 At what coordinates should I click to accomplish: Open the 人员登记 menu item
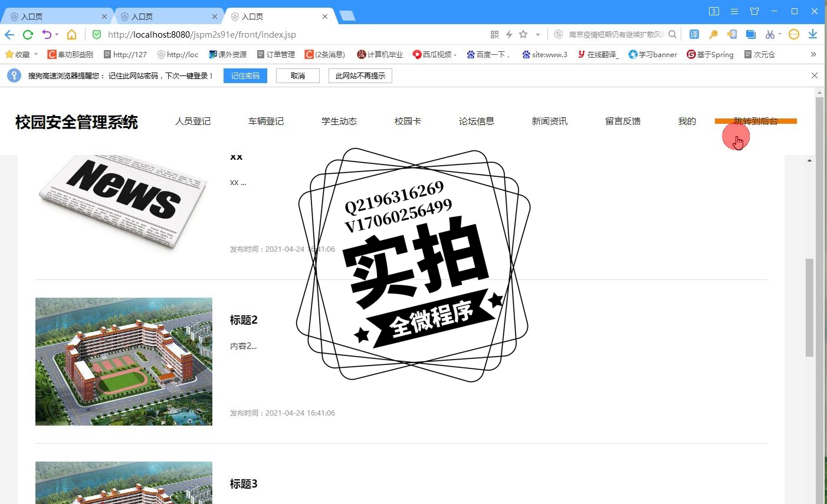point(193,121)
